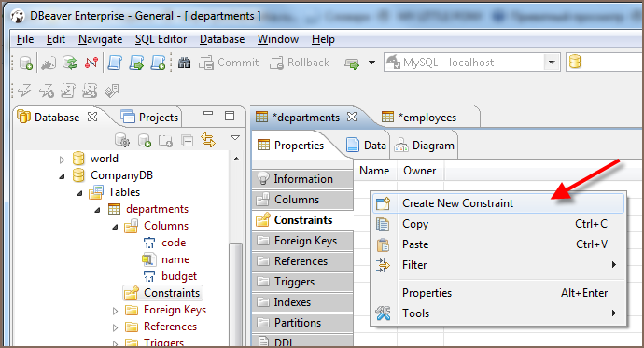Click the binoculars search icon
This screenshot has height=348, width=644.
(x=184, y=63)
